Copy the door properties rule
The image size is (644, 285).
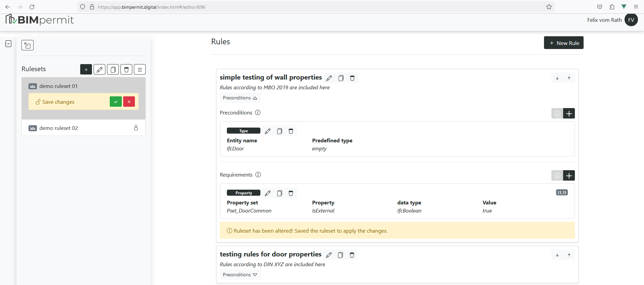click(340, 255)
